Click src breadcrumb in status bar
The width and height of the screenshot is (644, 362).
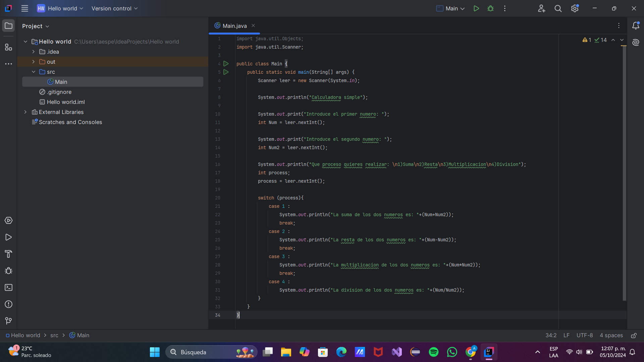(x=54, y=336)
